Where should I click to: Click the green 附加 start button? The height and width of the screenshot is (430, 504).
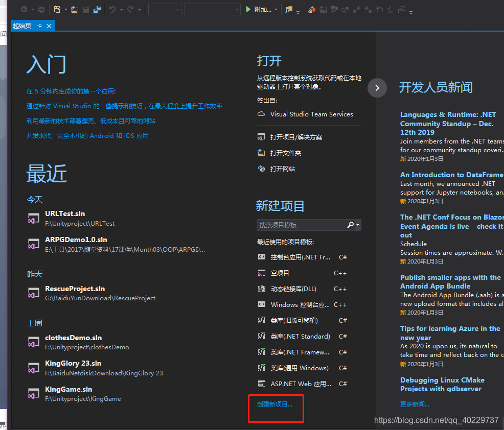point(259,10)
